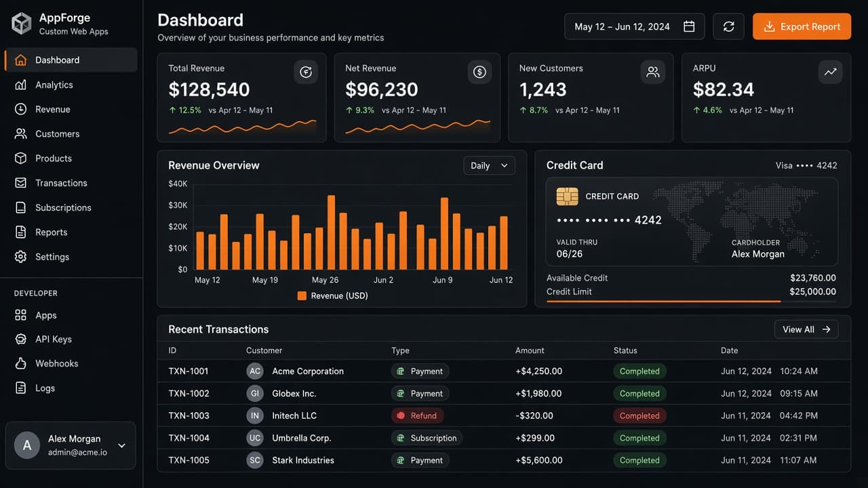
Task: Open the May 12 – Jun 12, 2024 date picker
Action: point(634,26)
